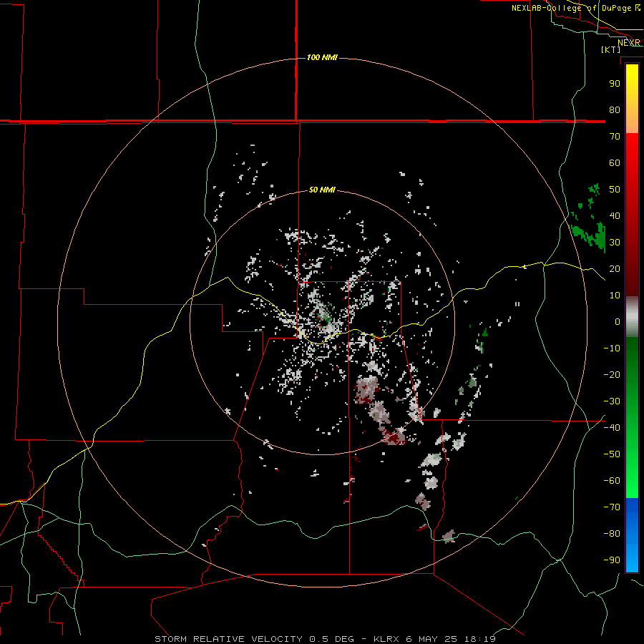Click the "-50" value on velocity scale
The width and height of the screenshot is (644, 644).
click(x=612, y=454)
